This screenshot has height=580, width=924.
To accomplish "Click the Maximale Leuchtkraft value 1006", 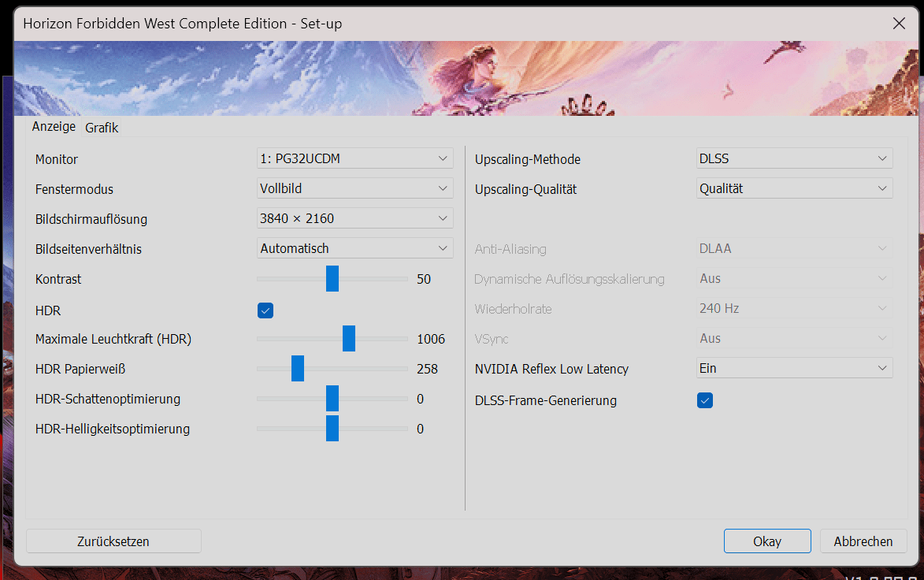I will click(431, 339).
